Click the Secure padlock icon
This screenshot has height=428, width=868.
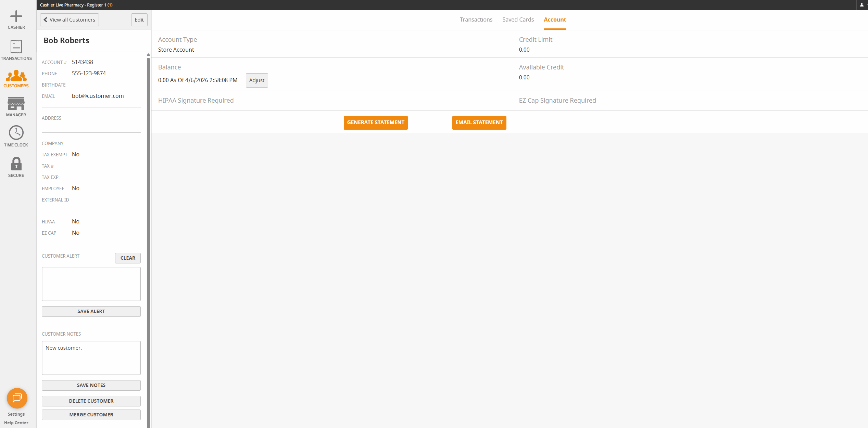pyautogui.click(x=16, y=164)
